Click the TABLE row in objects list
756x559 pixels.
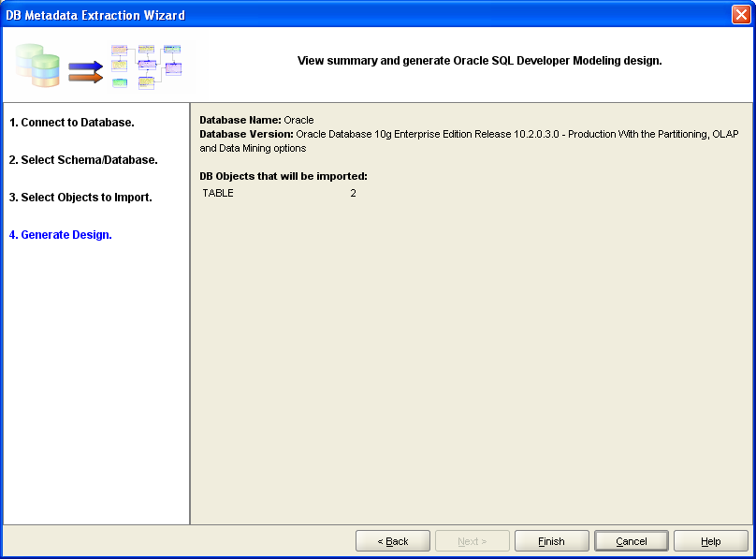click(x=280, y=194)
